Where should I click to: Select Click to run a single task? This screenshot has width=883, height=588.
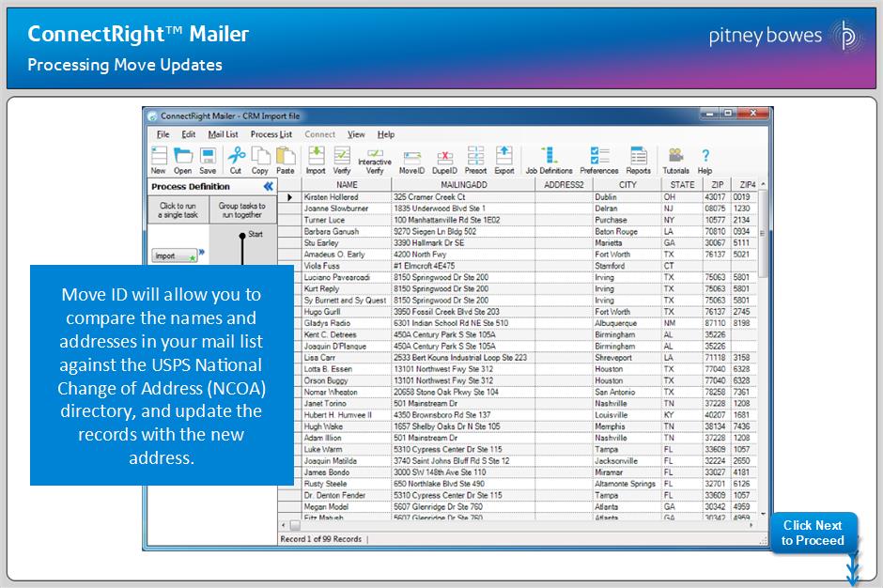(x=178, y=210)
